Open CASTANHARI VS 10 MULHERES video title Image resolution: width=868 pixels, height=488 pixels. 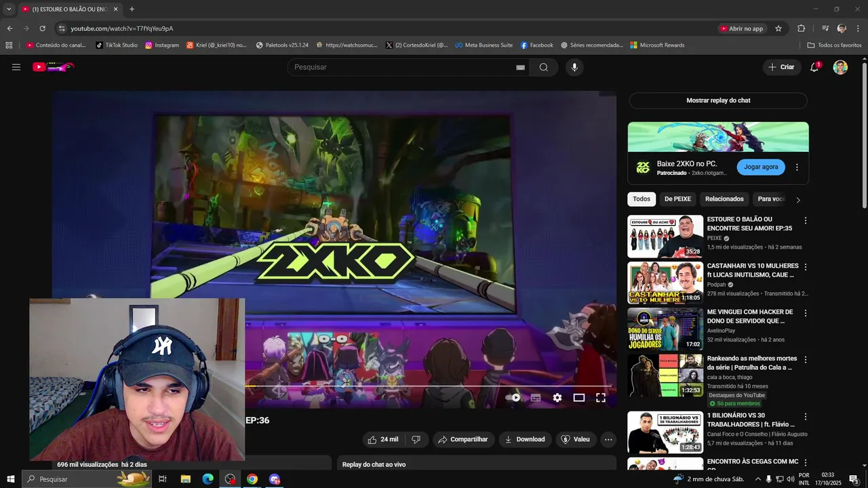tap(753, 270)
